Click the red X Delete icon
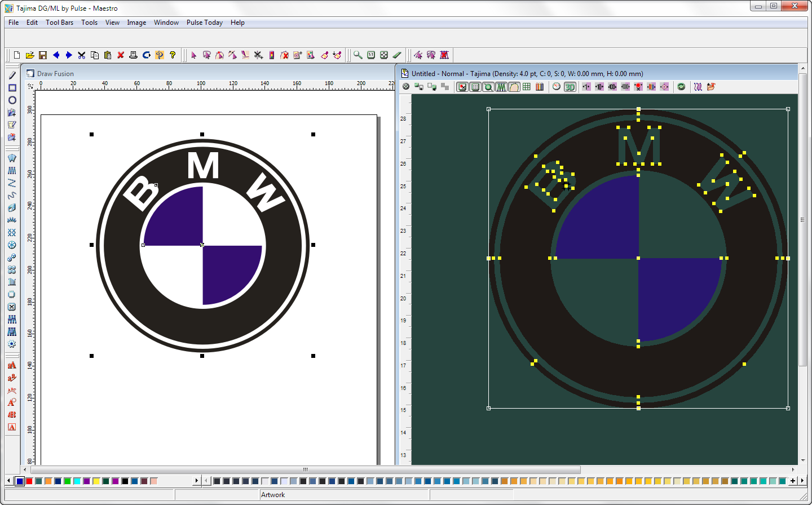The image size is (812, 505). (121, 55)
